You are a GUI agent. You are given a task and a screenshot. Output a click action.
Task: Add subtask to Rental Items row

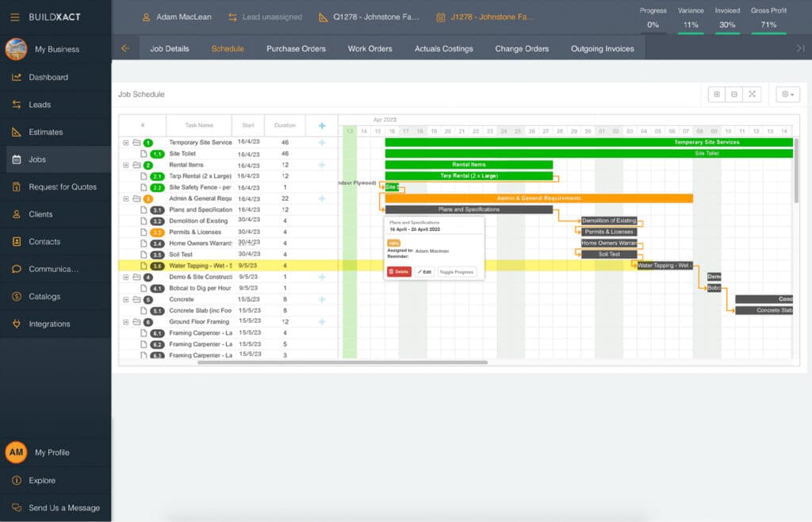point(322,165)
